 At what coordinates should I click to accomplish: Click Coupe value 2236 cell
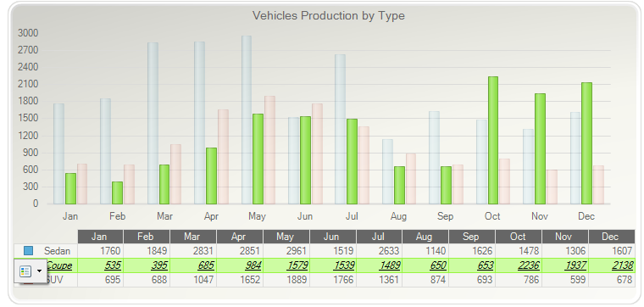point(519,265)
